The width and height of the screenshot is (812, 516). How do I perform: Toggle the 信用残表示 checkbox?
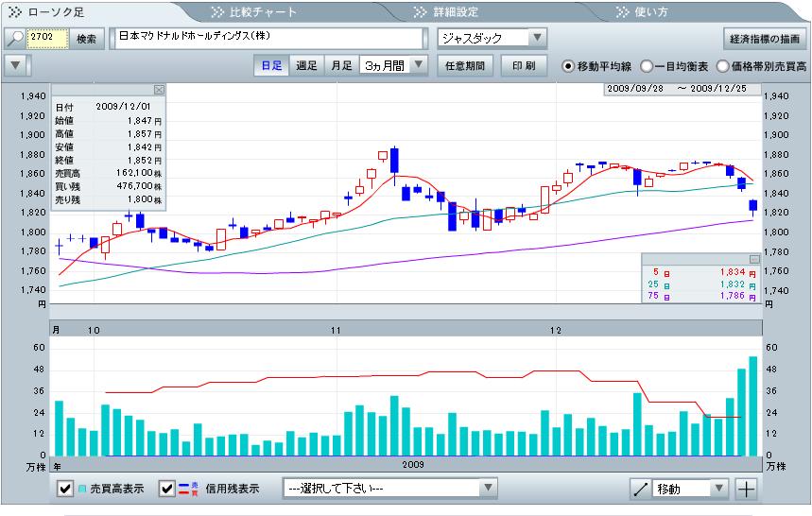click(167, 489)
